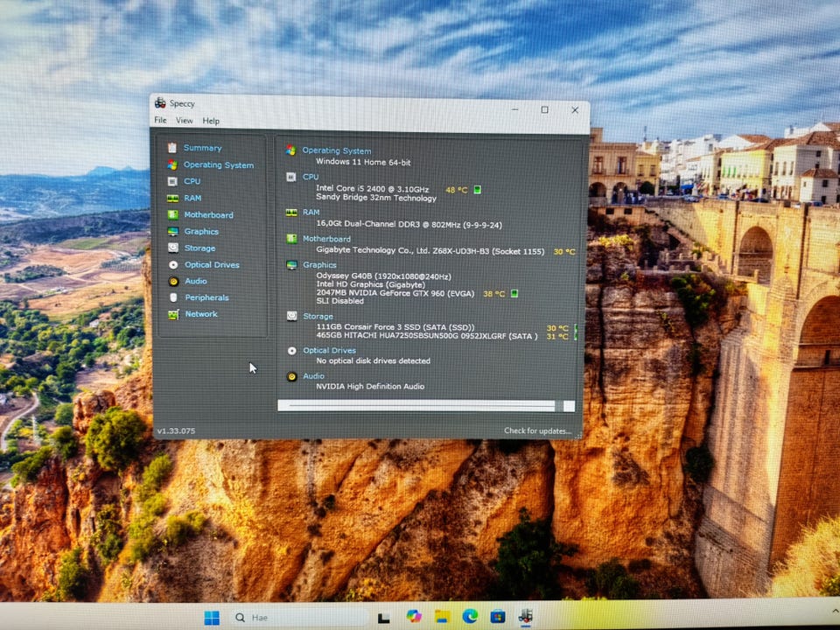Image resolution: width=840 pixels, height=630 pixels.
Task: View Peripherals section from sidebar
Action: coord(206,297)
